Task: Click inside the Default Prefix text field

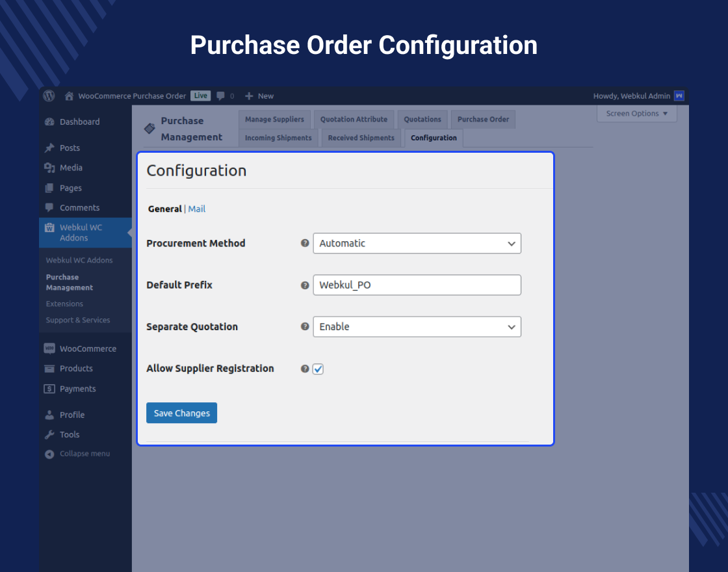Action: (x=417, y=285)
